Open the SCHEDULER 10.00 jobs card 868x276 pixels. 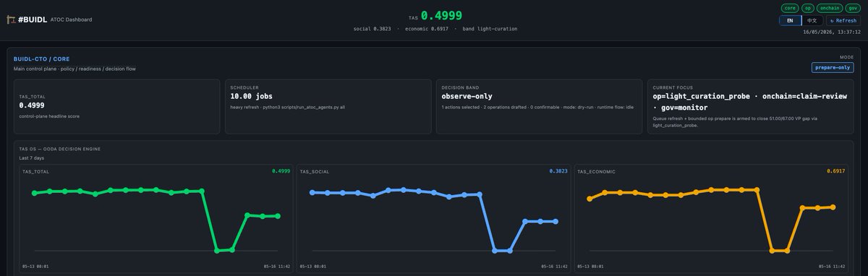(328, 106)
